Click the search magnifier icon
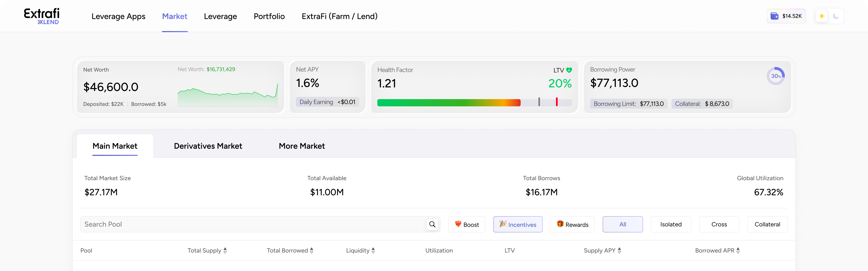 [432, 224]
